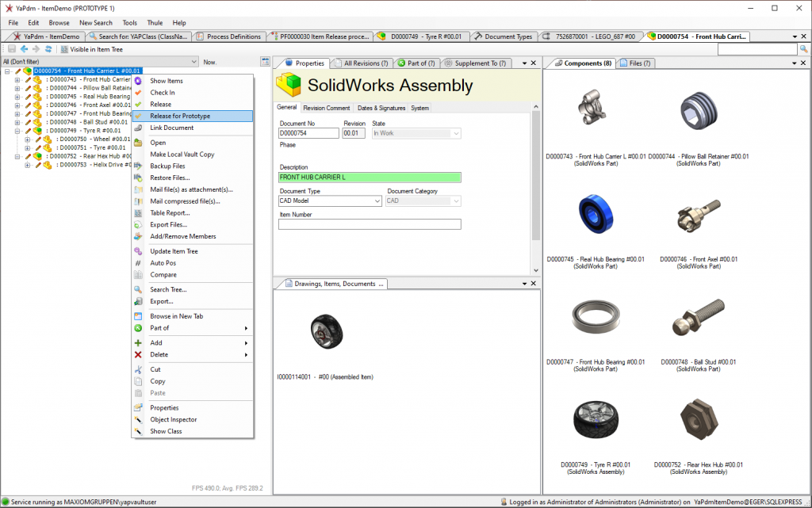The width and height of the screenshot is (812, 508).
Task: Click the green plus Add icon
Action: tap(138, 343)
